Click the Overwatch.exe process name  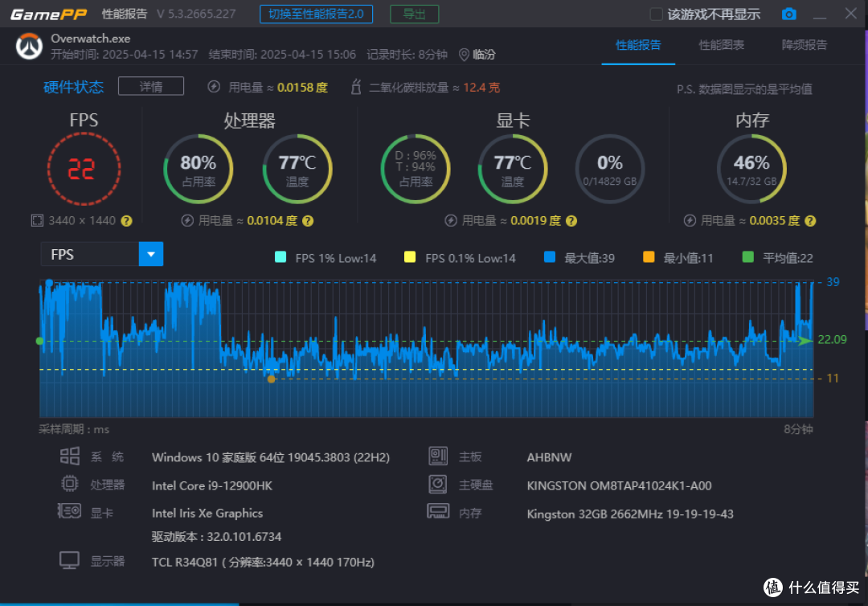click(x=91, y=39)
